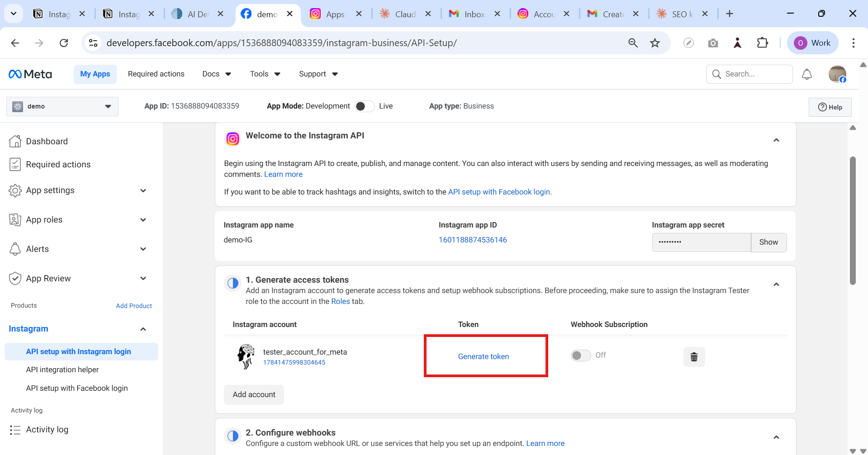Collapse the Generate access tokens section
868x455 pixels.
click(776, 284)
